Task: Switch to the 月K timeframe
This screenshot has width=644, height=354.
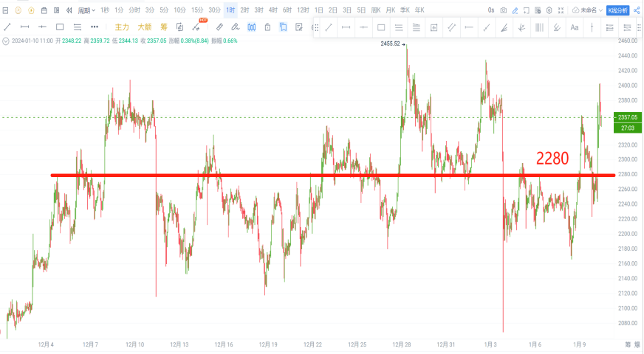Action: [391, 10]
